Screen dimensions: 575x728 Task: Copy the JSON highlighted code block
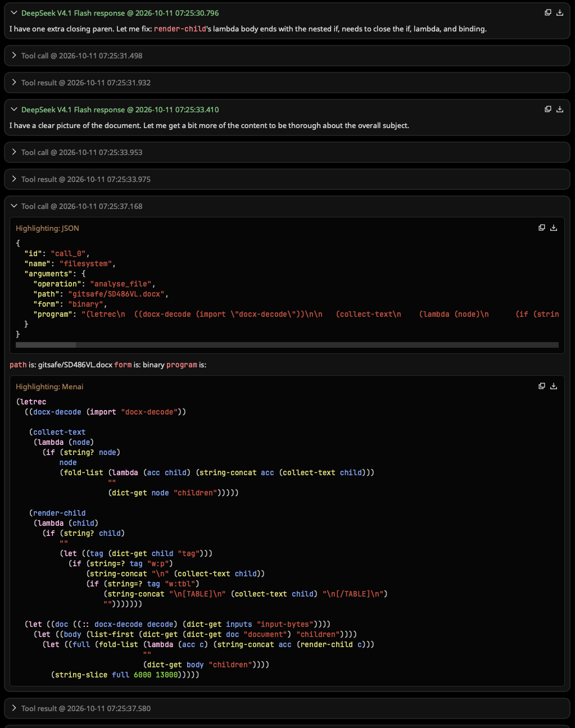tap(542, 228)
